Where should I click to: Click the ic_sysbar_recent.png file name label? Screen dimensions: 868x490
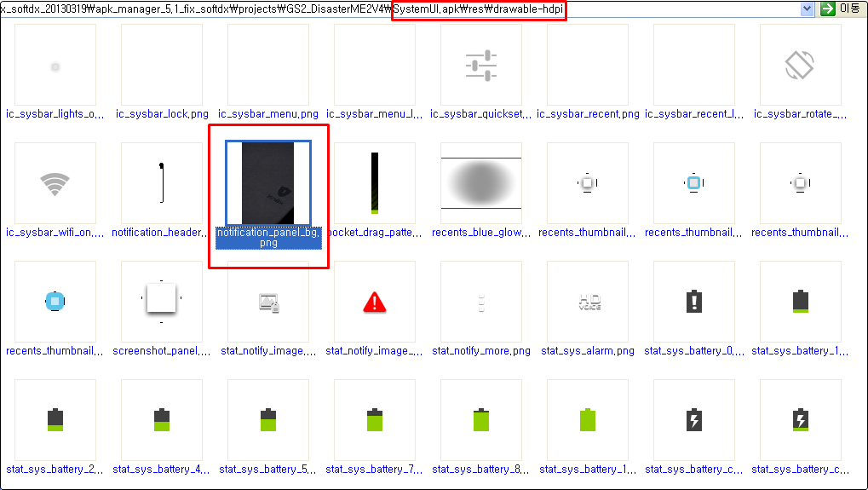[588, 113]
